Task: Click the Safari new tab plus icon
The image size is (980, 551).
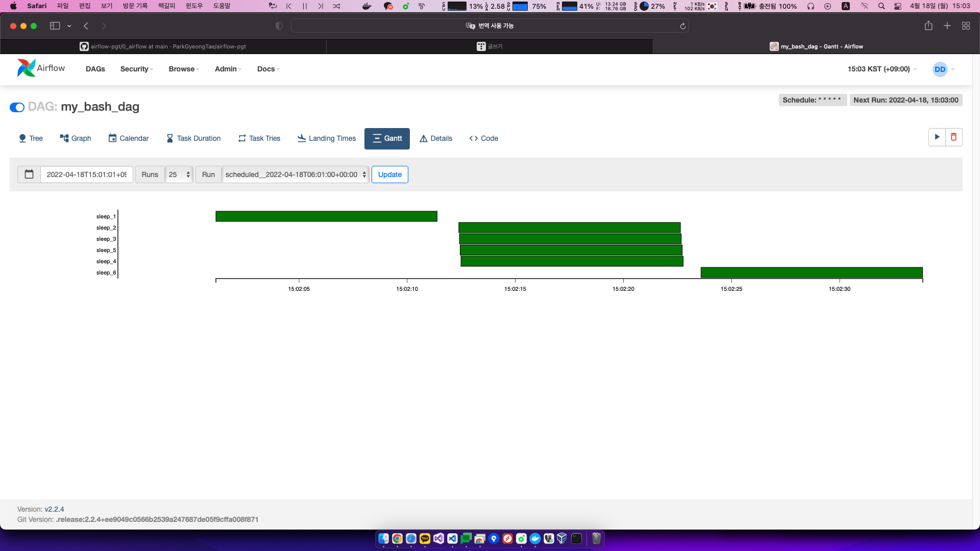Action: [x=947, y=26]
